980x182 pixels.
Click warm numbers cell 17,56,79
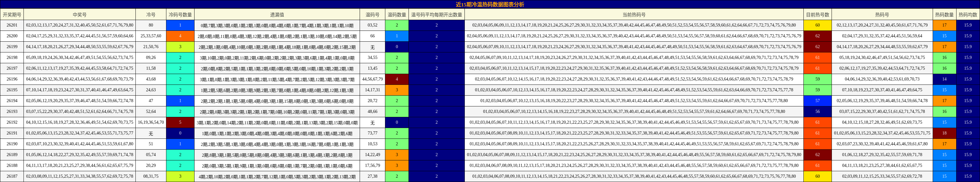pyautogui.click(x=372, y=166)
